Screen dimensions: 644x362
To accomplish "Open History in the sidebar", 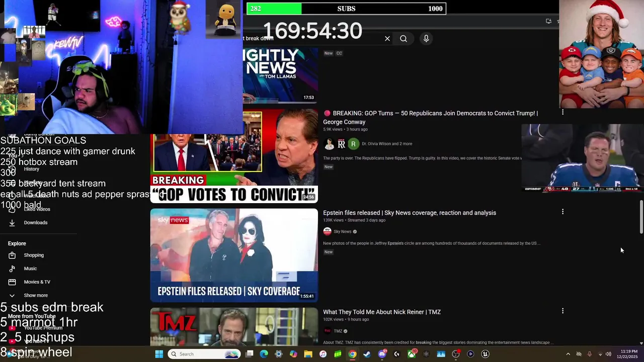I will pyautogui.click(x=31, y=169).
